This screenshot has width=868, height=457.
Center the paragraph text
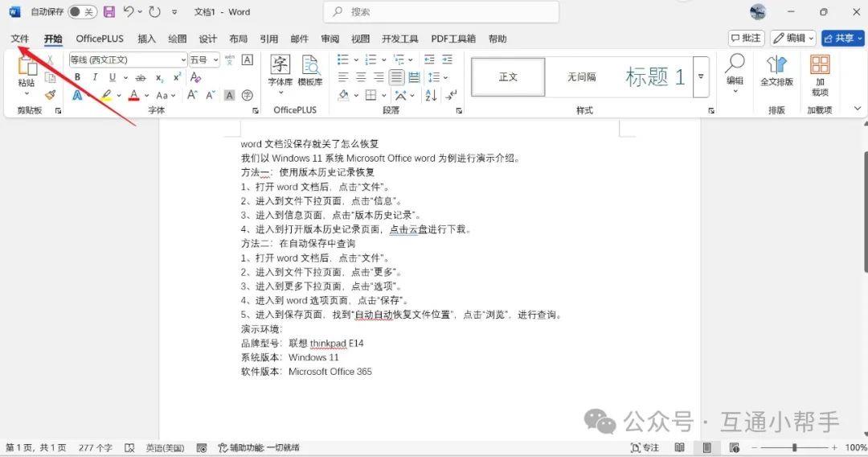361,77
